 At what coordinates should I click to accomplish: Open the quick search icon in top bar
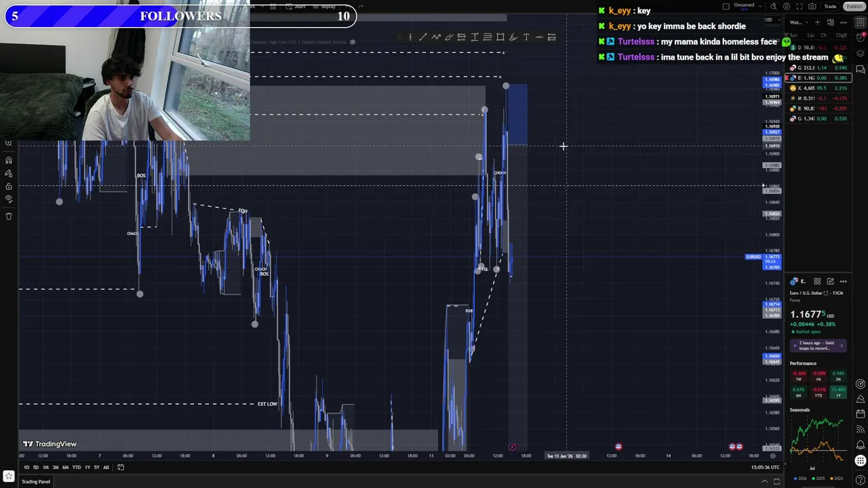[774, 6]
